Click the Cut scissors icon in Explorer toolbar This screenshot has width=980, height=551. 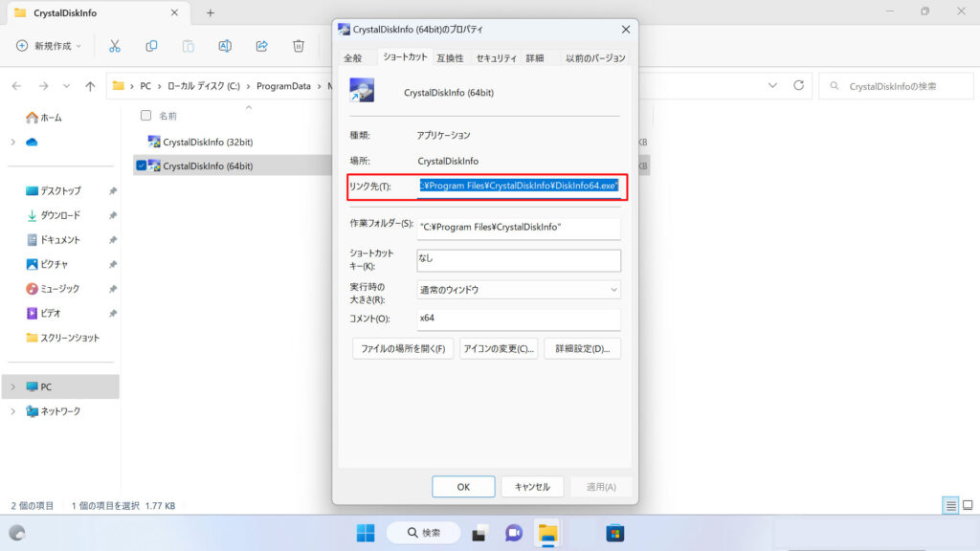pyautogui.click(x=115, y=46)
